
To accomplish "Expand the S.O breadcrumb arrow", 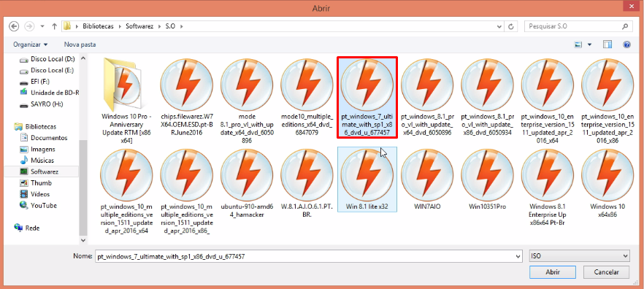I will 181,26.
